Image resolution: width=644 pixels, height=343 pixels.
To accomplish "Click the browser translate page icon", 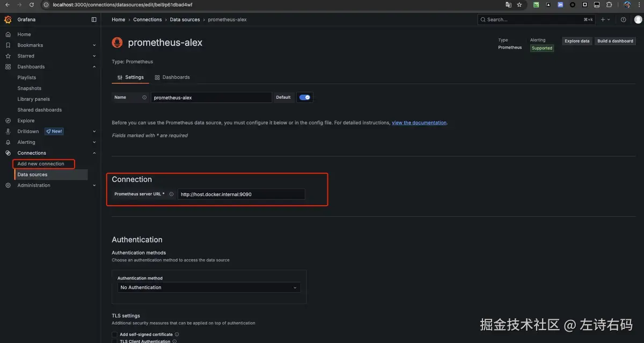I will pos(508,5).
